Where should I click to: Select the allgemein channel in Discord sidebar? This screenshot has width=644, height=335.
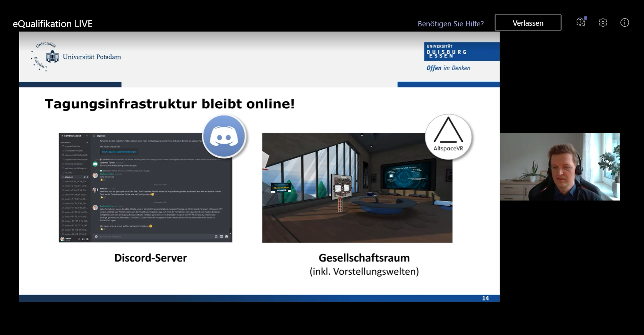69,177
